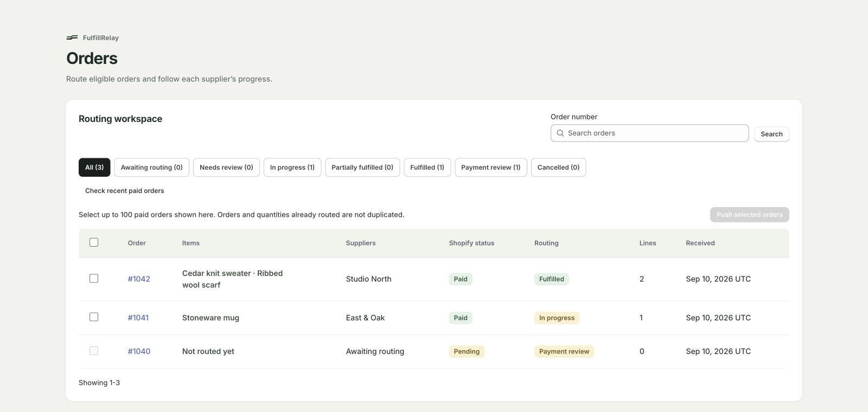The image size is (868, 412).
Task: View Partially fulfilled (0) orders
Action: 362,168
